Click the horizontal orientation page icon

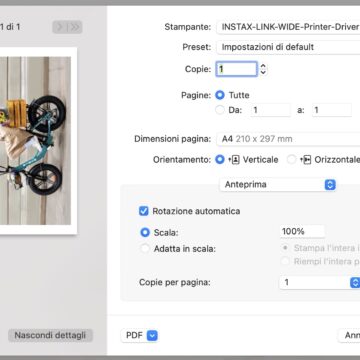pos(306,160)
